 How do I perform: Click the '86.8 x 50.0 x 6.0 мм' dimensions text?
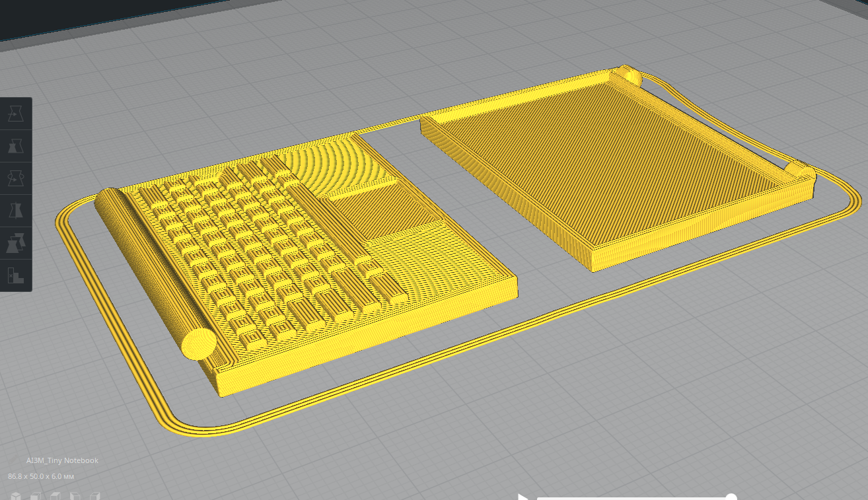41,476
